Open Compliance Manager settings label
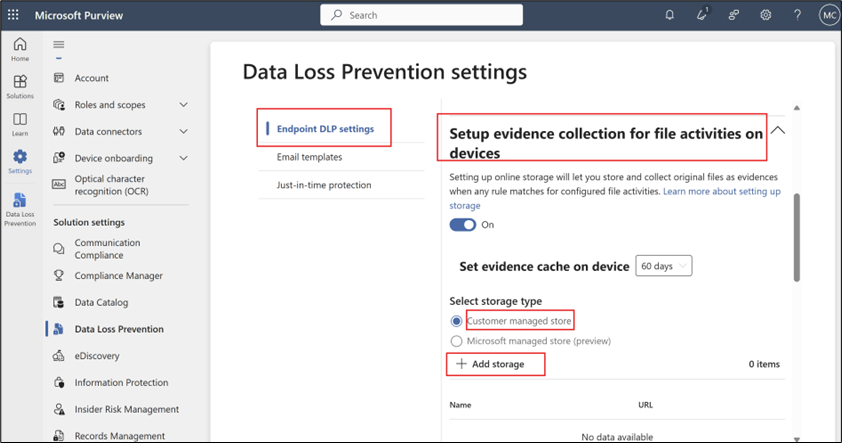This screenshot has width=842, height=443. [119, 275]
